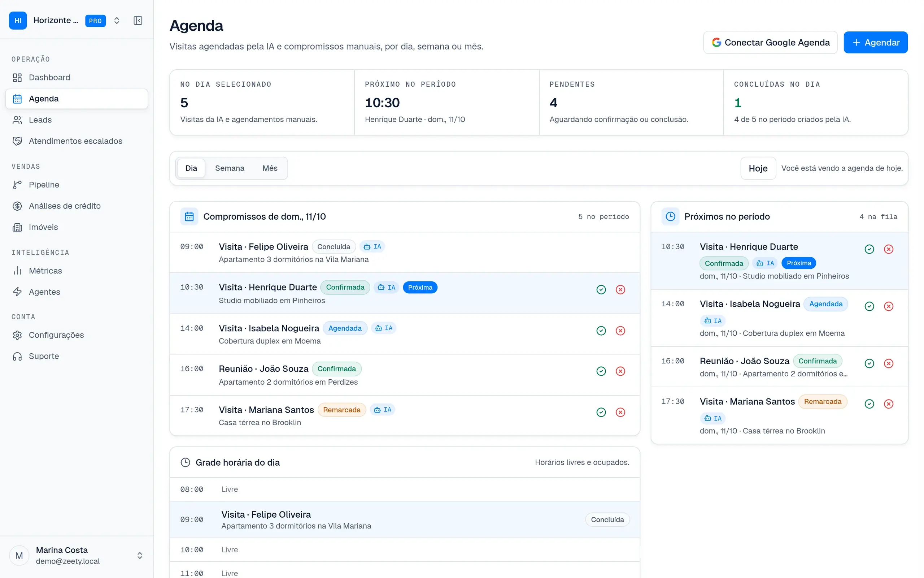Select the 10:00 Livre slot

[x=404, y=550]
